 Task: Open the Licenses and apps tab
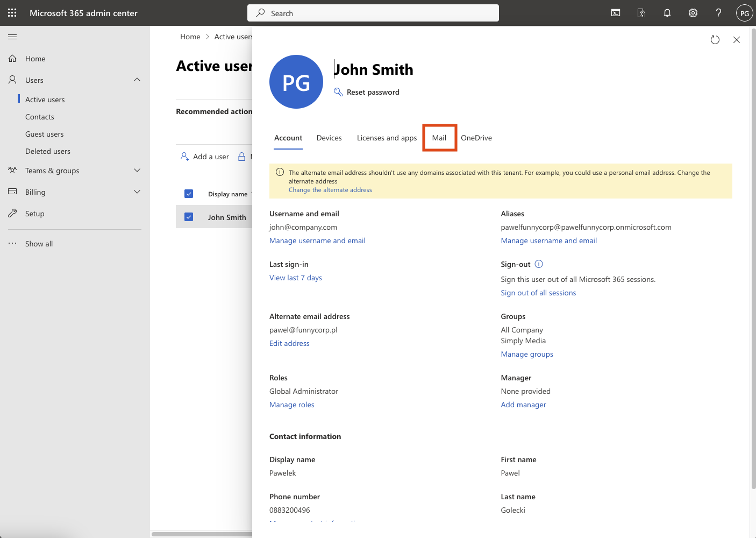tap(387, 138)
